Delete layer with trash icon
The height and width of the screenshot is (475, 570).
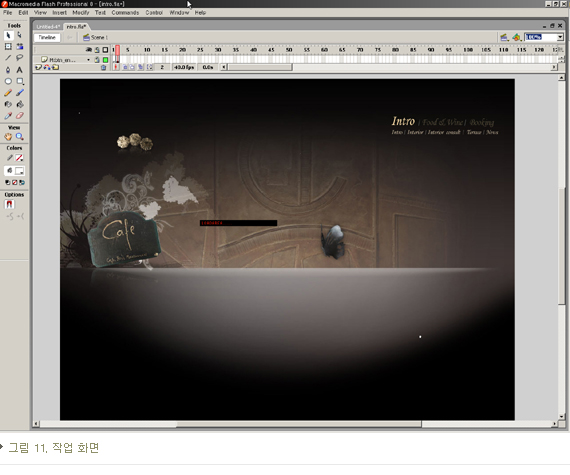point(104,67)
